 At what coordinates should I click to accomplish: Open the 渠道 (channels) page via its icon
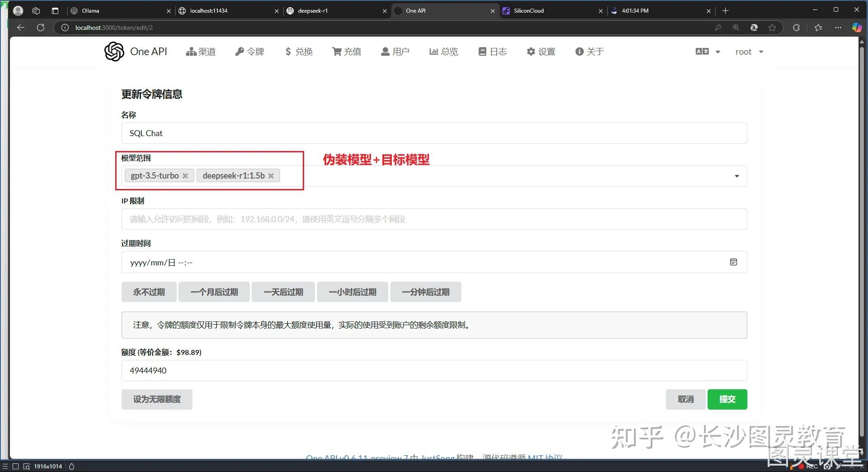191,52
